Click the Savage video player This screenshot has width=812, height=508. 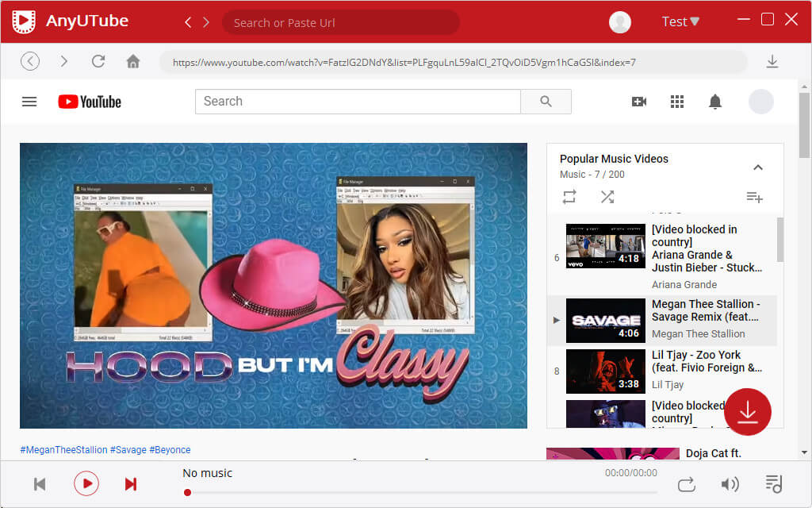pyautogui.click(x=274, y=286)
